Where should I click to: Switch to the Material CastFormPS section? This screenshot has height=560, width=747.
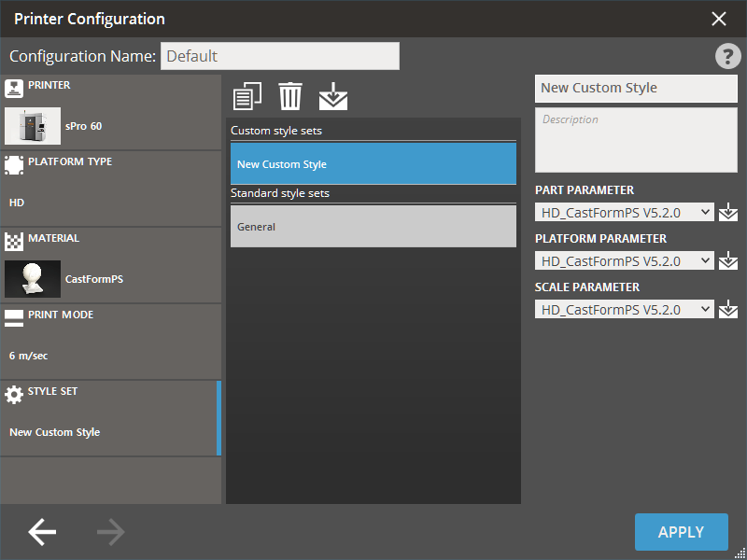point(110,265)
